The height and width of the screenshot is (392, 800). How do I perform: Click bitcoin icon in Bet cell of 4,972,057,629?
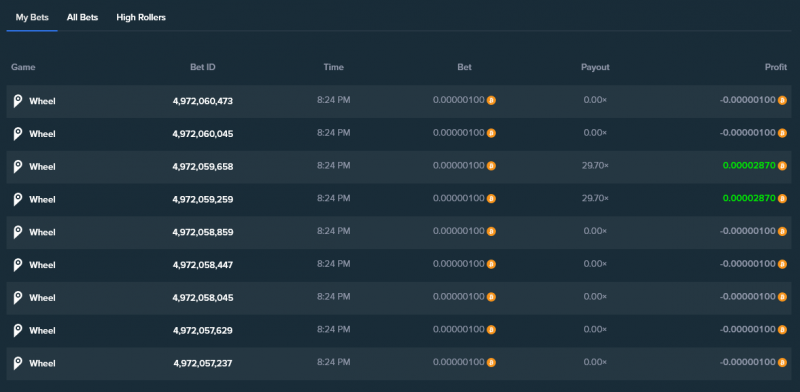coord(491,330)
